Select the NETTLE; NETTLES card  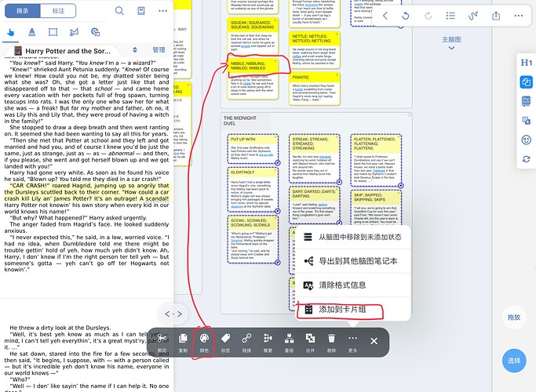[315, 49]
